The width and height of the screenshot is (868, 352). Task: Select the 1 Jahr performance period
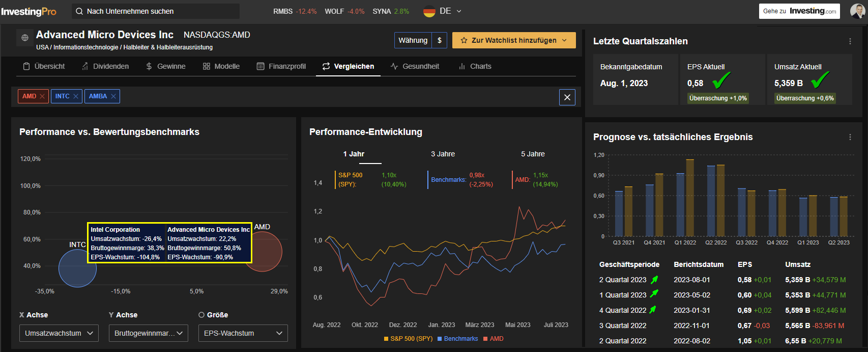point(354,154)
